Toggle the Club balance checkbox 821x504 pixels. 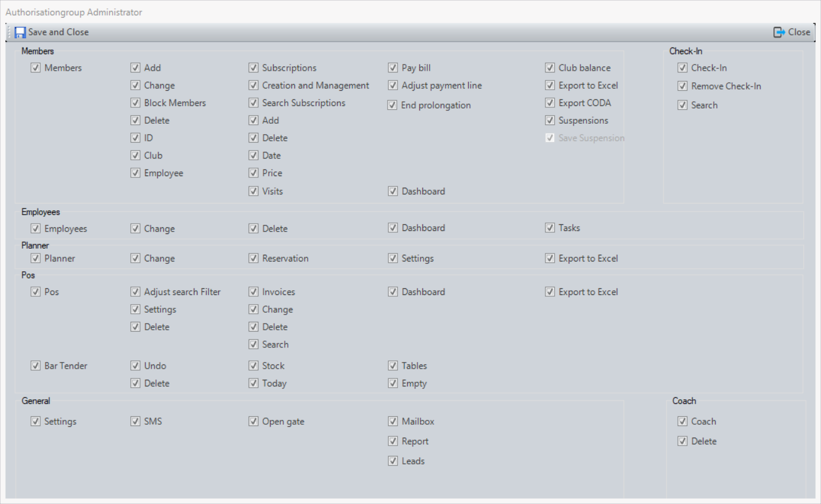[x=550, y=68]
